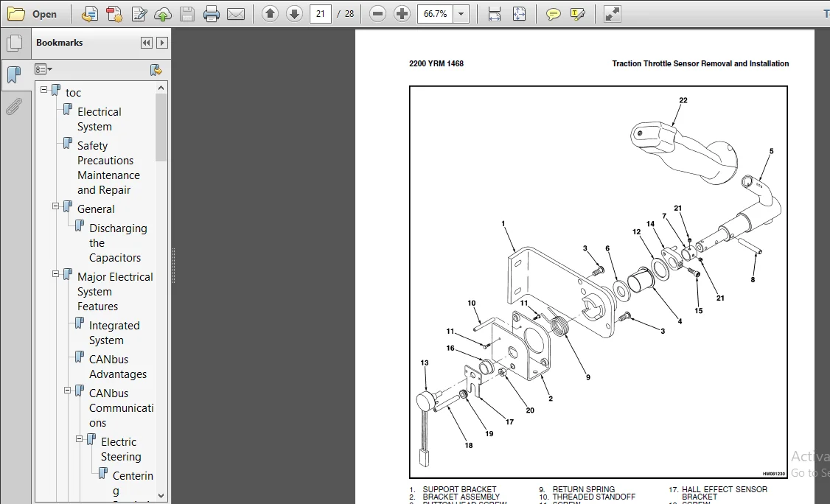Click bookmarks scrollbar up arrow

(161, 88)
